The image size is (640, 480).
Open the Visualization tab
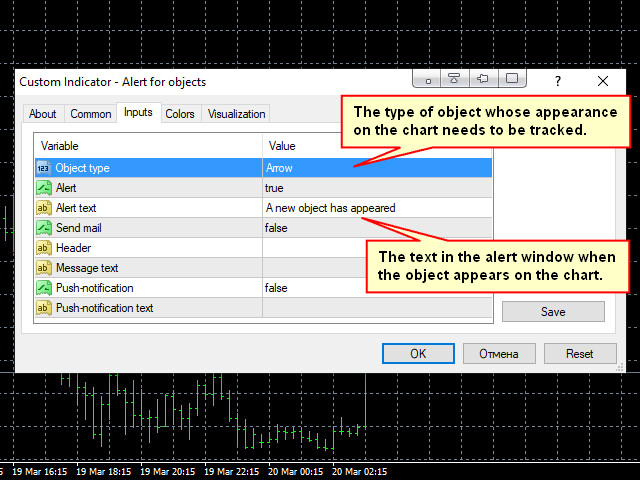(x=236, y=114)
